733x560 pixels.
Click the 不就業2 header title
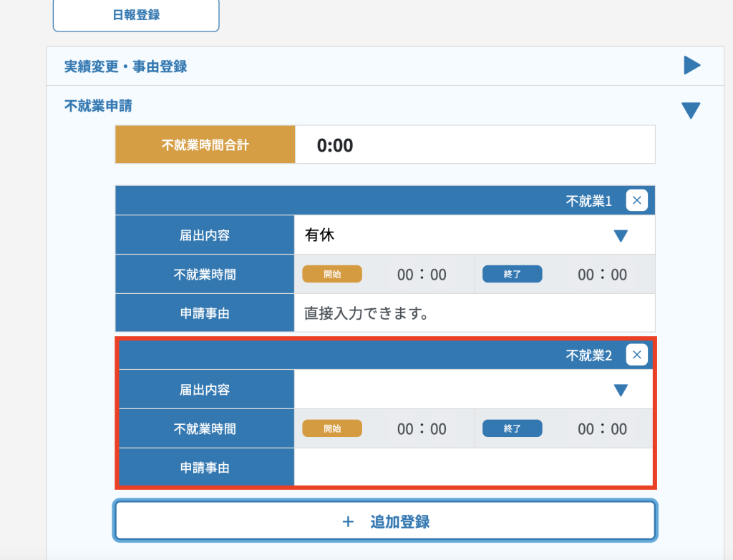(x=588, y=355)
